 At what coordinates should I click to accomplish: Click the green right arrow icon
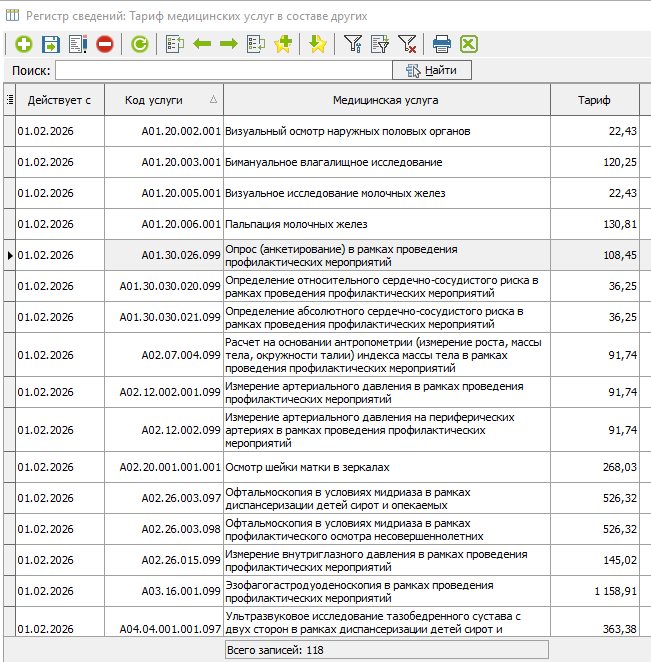click(228, 44)
